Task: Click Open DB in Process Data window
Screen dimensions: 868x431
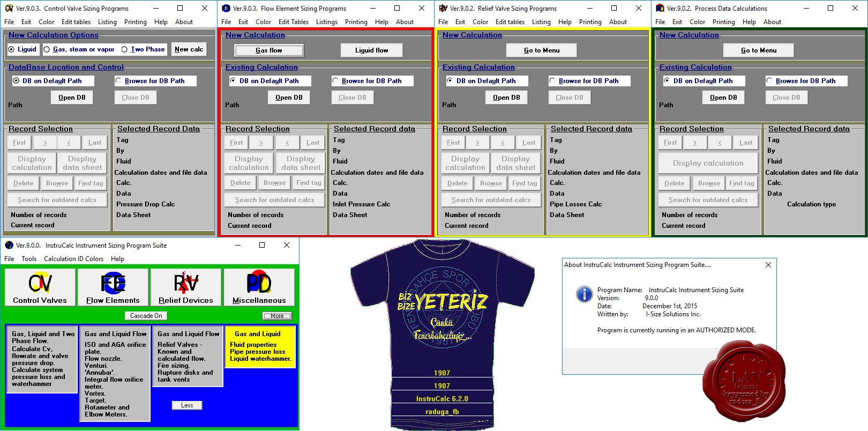Action: (723, 98)
